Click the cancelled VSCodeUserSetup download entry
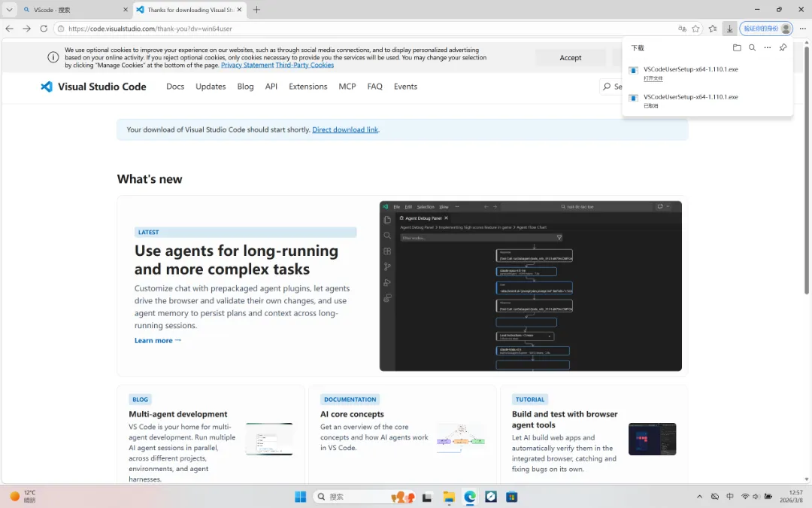This screenshot has height=508, width=812. click(x=707, y=101)
